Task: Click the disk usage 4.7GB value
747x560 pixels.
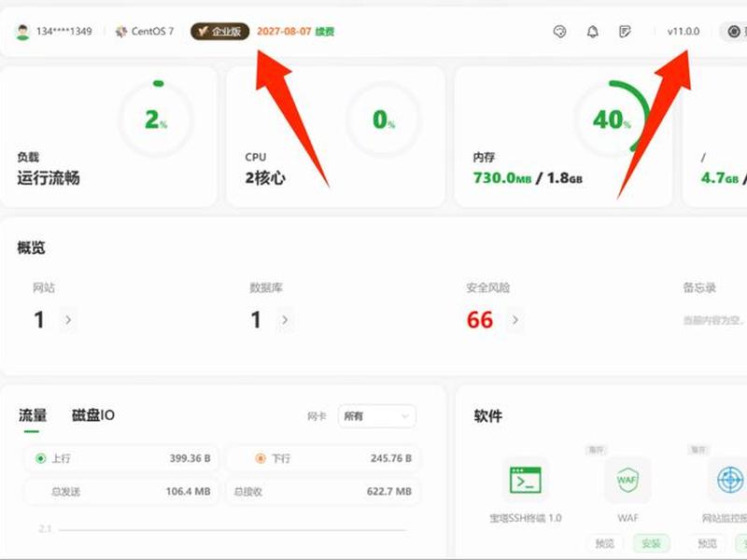Action: (x=720, y=178)
